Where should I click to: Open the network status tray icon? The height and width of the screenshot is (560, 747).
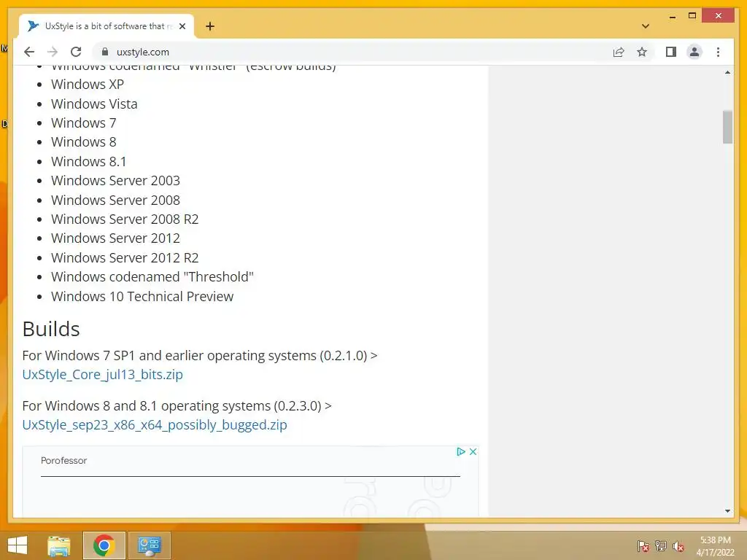point(661,545)
